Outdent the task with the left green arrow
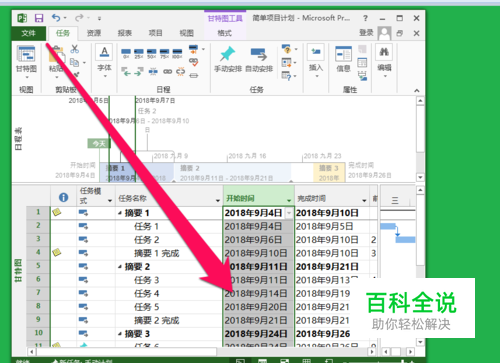This screenshot has height=363, width=500. click(126, 72)
